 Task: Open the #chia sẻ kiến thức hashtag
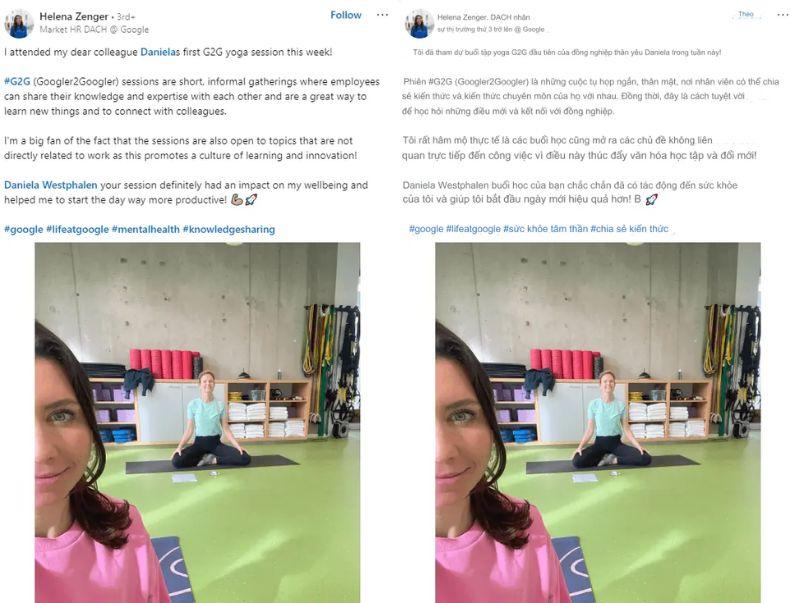629,229
